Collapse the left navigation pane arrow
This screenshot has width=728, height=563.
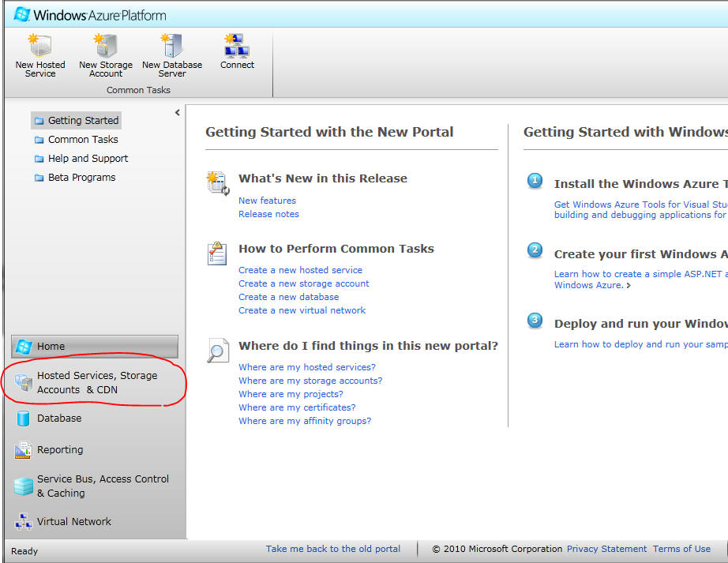178,112
